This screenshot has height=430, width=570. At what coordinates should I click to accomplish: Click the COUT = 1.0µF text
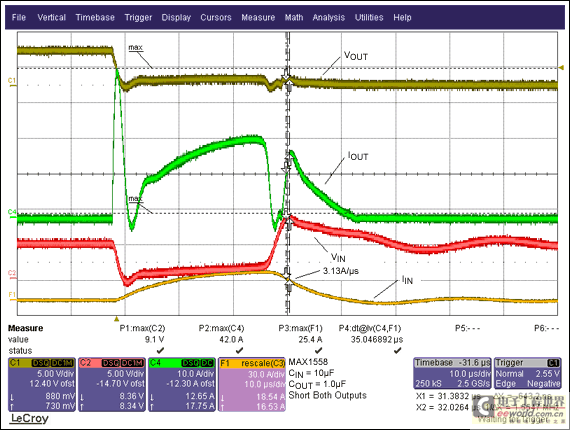click(x=317, y=385)
